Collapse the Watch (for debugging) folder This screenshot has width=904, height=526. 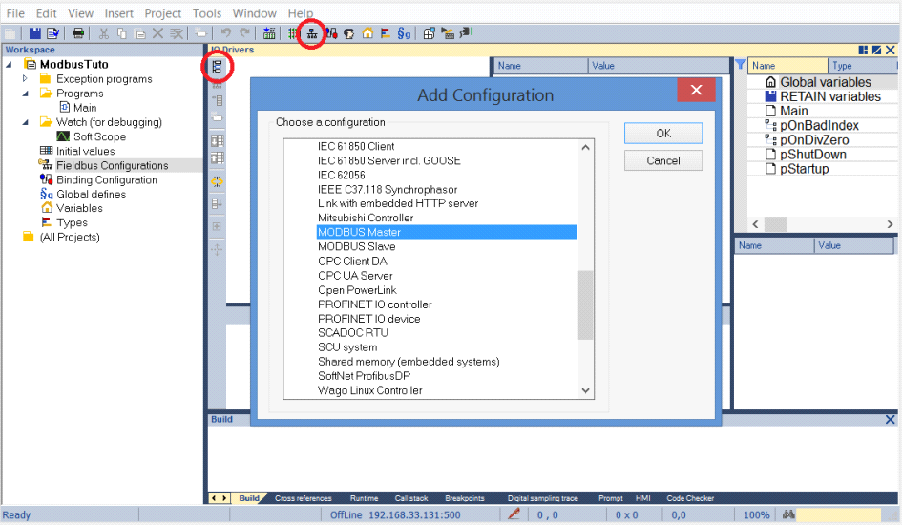coord(25,122)
